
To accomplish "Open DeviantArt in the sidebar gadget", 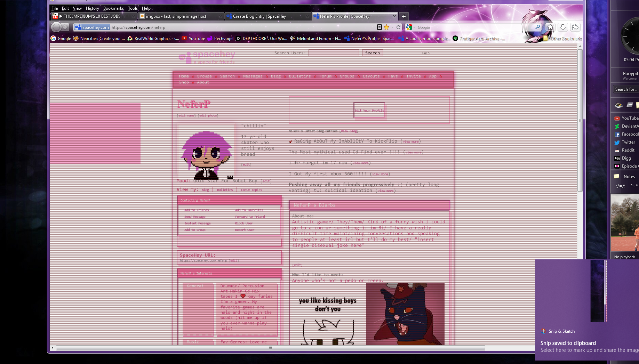I will click(x=626, y=126).
